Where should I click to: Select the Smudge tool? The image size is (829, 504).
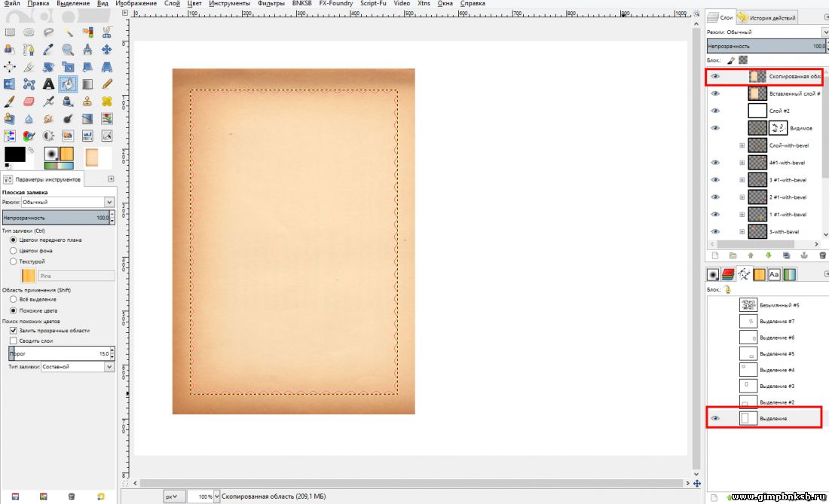click(49, 119)
